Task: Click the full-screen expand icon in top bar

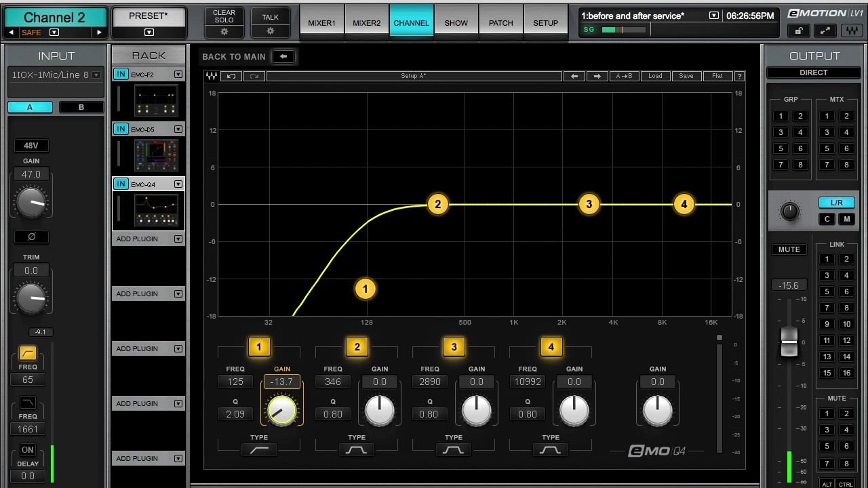Action: coord(825,30)
